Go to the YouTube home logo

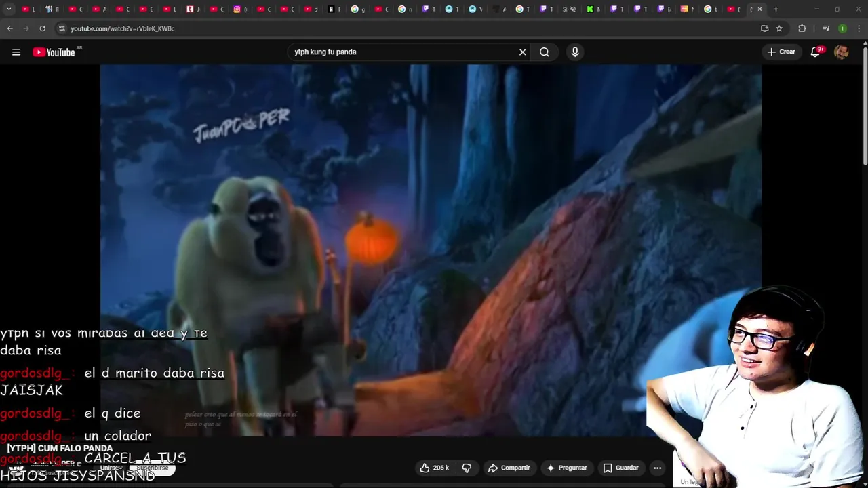click(54, 52)
